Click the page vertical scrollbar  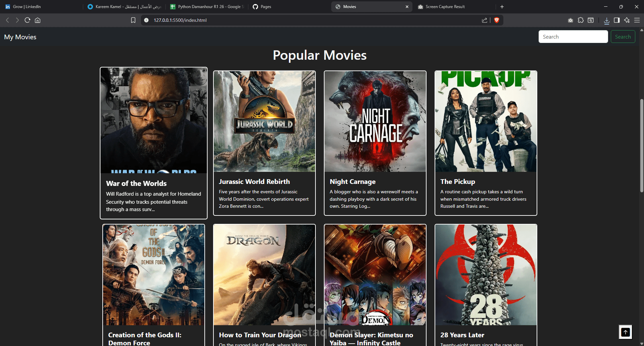click(x=642, y=146)
